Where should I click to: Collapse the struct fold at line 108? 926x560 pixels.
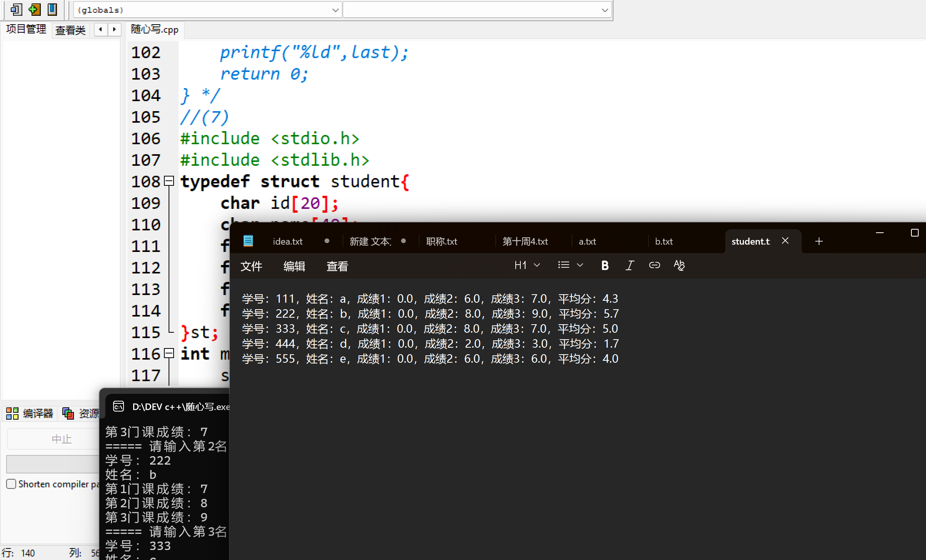pyautogui.click(x=169, y=181)
